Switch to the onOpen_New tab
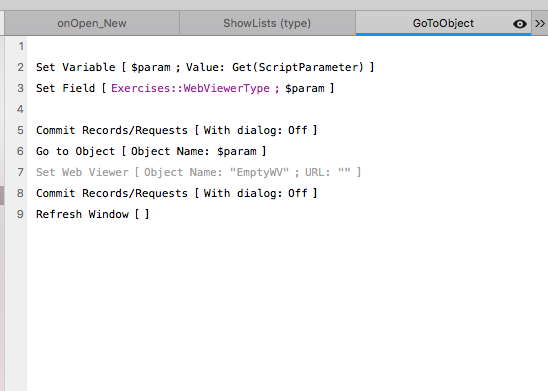Screen dimensions: 548x391 point(92,23)
